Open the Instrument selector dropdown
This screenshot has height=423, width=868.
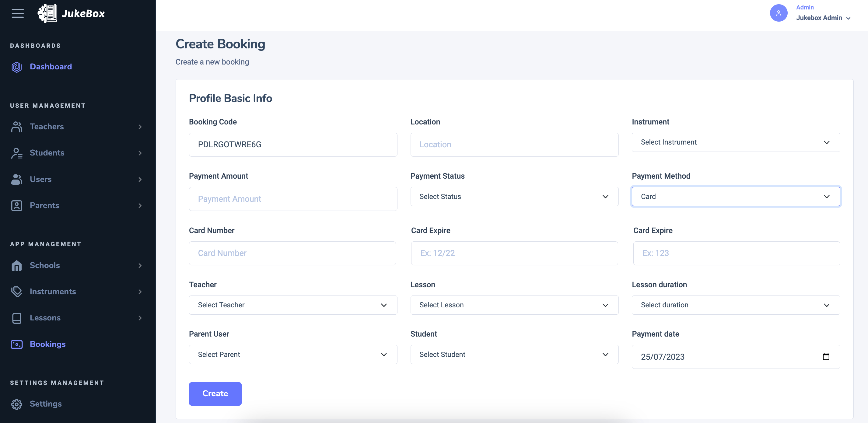[x=736, y=142]
